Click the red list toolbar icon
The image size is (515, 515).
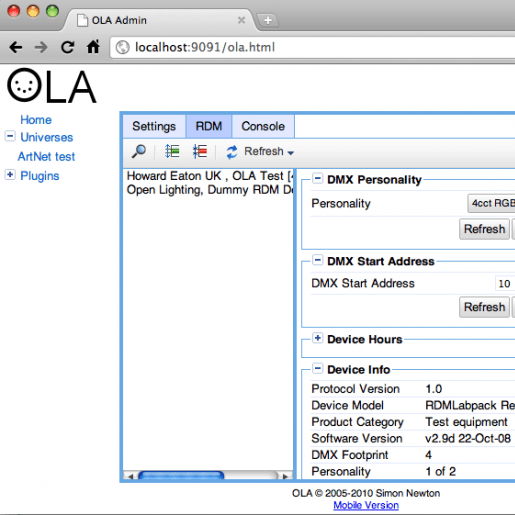point(200,151)
